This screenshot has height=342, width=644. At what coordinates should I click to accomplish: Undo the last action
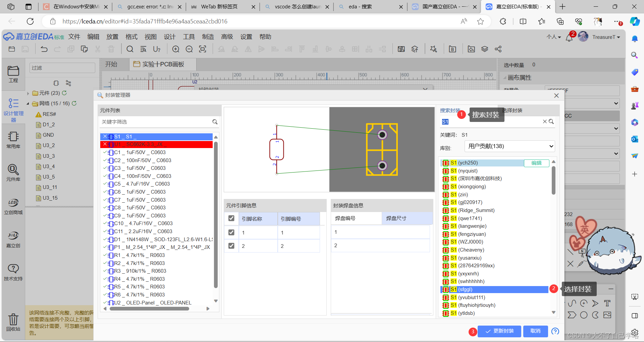[x=44, y=49]
